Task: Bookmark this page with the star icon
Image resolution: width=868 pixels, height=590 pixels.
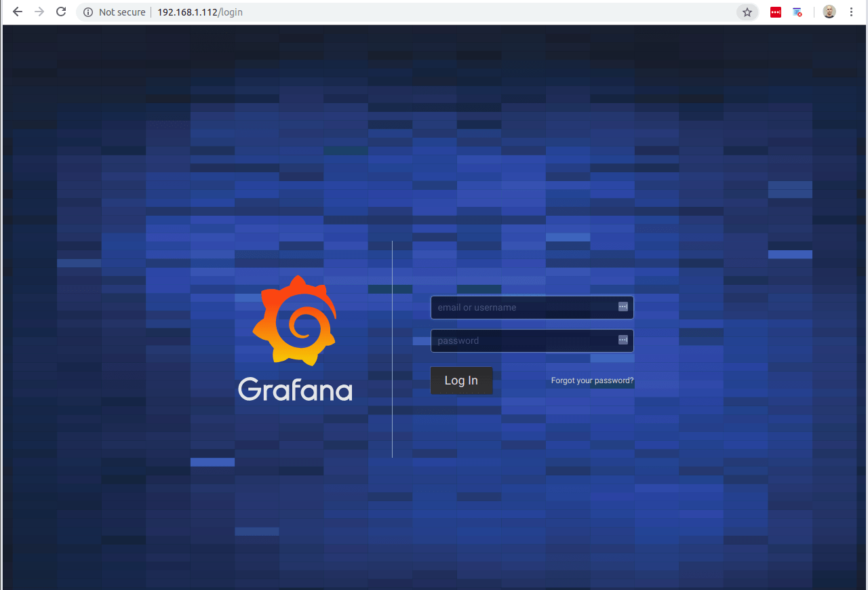Action: click(x=747, y=12)
